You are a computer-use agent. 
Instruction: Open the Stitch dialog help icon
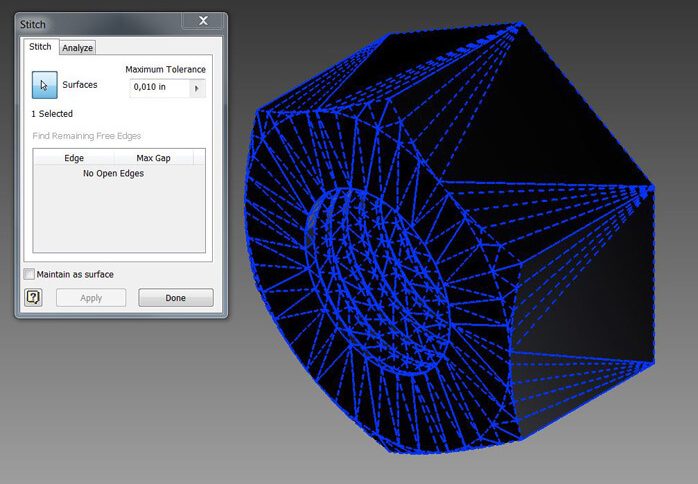pyautogui.click(x=33, y=297)
